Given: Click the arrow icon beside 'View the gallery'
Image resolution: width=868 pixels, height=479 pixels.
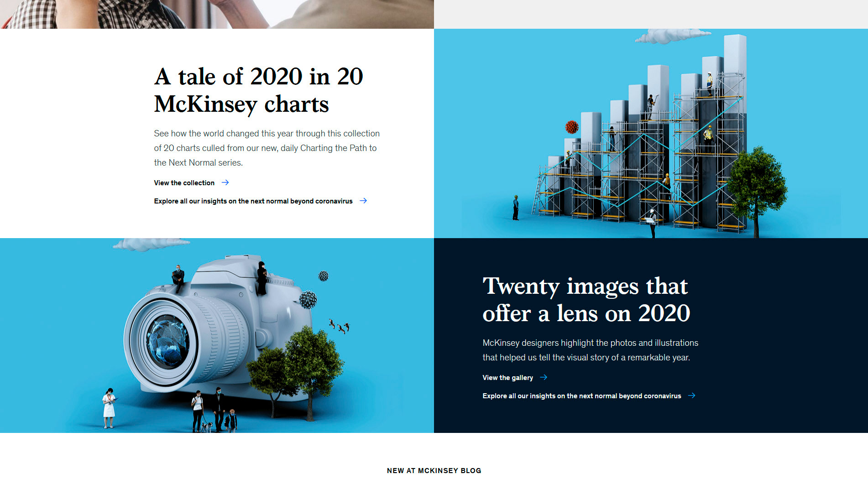Looking at the screenshot, I should (x=544, y=377).
